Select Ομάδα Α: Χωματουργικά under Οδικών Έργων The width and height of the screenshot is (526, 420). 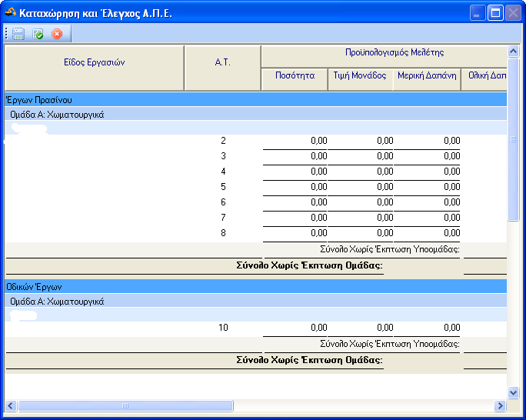pos(255,302)
